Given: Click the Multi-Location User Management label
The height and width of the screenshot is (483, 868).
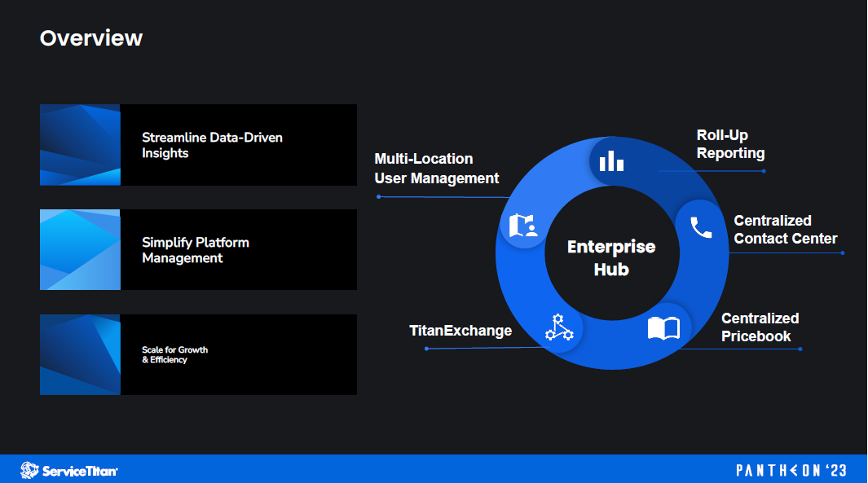Looking at the screenshot, I should click(x=437, y=168).
